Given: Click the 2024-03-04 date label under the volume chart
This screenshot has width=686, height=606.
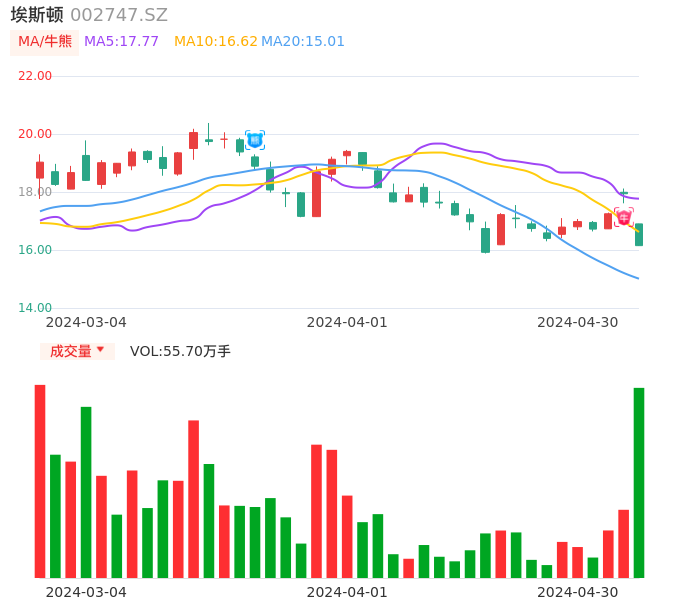Looking at the screenshot, I should pos(86,592).
